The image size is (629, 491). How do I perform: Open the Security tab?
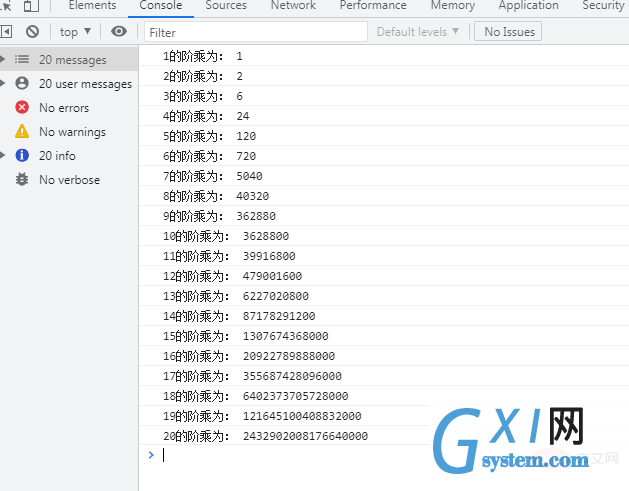[x=603, y=6]
